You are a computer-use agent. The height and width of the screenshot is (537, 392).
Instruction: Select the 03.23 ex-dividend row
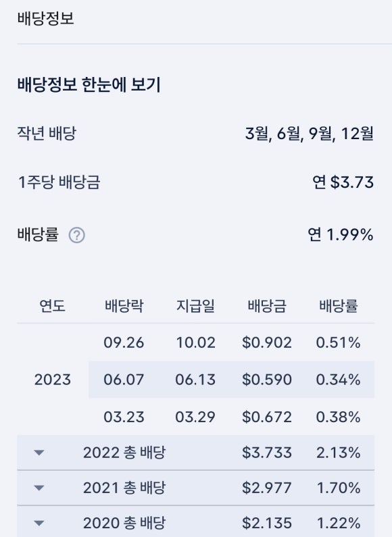click(231, 417)
